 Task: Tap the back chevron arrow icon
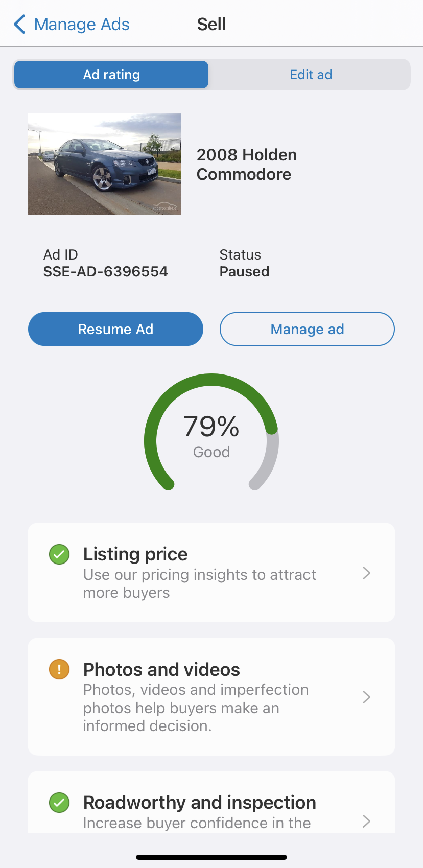tap(19, 24)
